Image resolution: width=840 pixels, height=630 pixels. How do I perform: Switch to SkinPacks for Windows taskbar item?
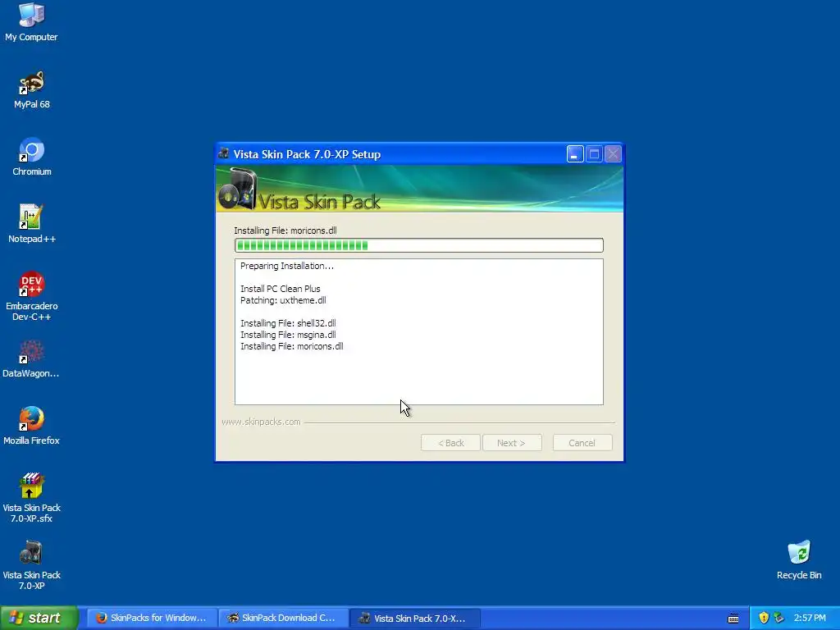(152, 618)
